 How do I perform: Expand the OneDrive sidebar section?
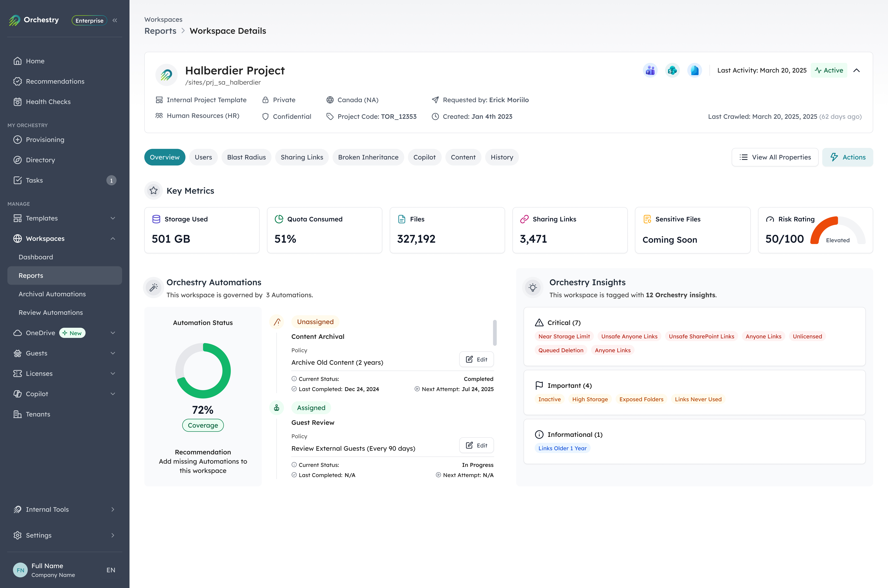[113, 333]
